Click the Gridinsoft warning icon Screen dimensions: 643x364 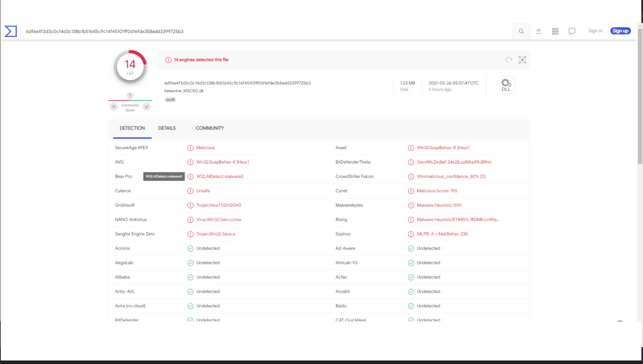(x=190, y=205)
